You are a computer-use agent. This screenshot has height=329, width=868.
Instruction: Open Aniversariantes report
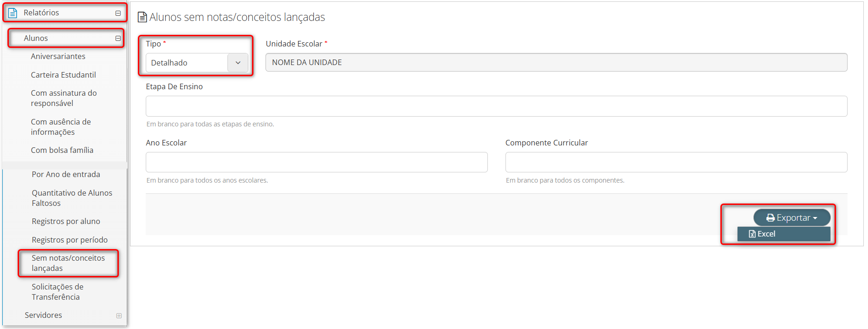tap(58, 56)
